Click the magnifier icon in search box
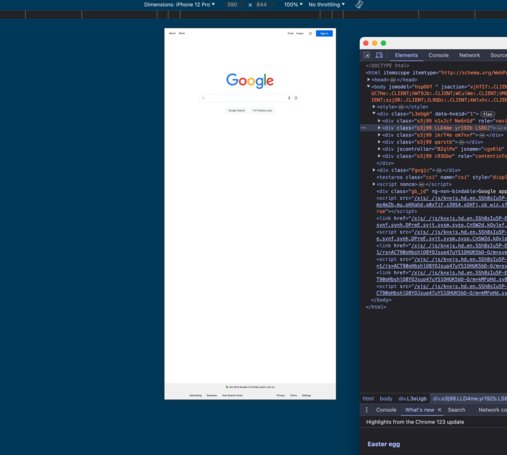The width and height of the screenshot is (507, 455). [203, 98]
